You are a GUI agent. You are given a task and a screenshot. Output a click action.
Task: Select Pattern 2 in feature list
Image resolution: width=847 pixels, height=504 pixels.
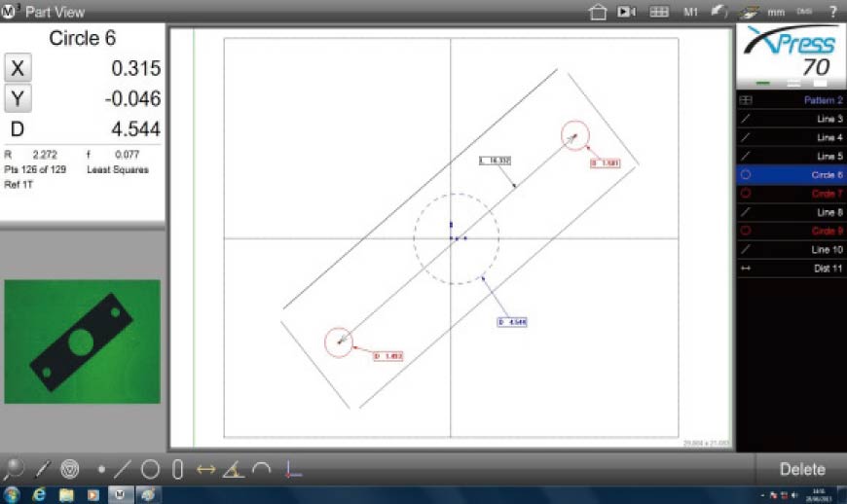pyautogui.click(x=792, y=100)
